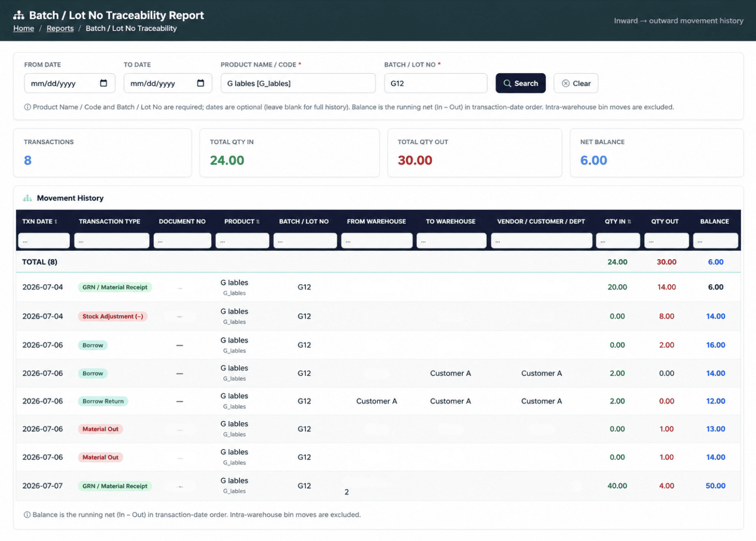
Task: Click balance 12.00 in Borrow Return row
Action: (x=716, y=401)
